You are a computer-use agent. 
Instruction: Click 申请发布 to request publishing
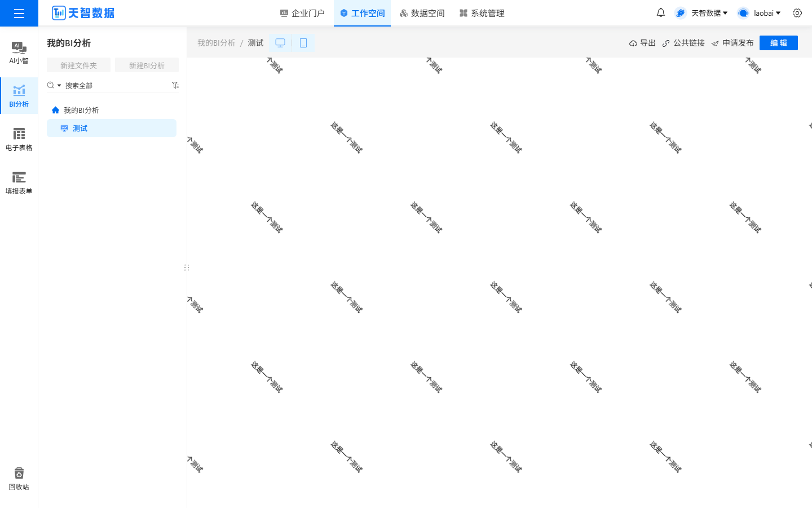732,43
